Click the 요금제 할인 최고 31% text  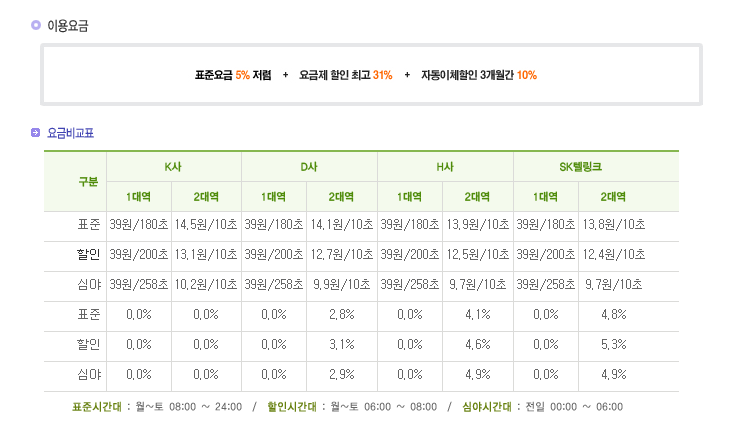click(345, 75)
